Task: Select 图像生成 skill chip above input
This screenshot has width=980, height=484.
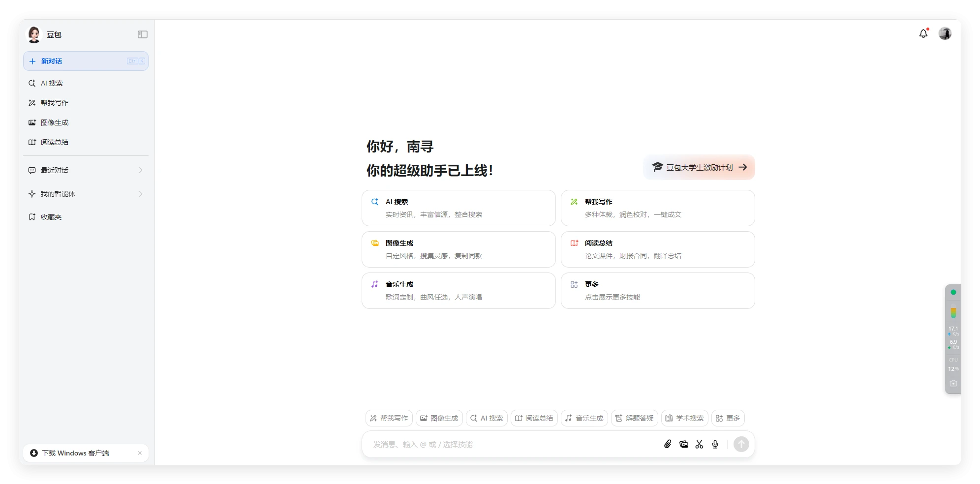Action: tap(439, 418)
